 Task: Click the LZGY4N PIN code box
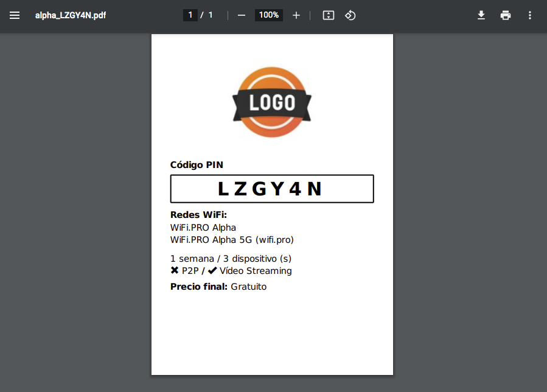272,189
